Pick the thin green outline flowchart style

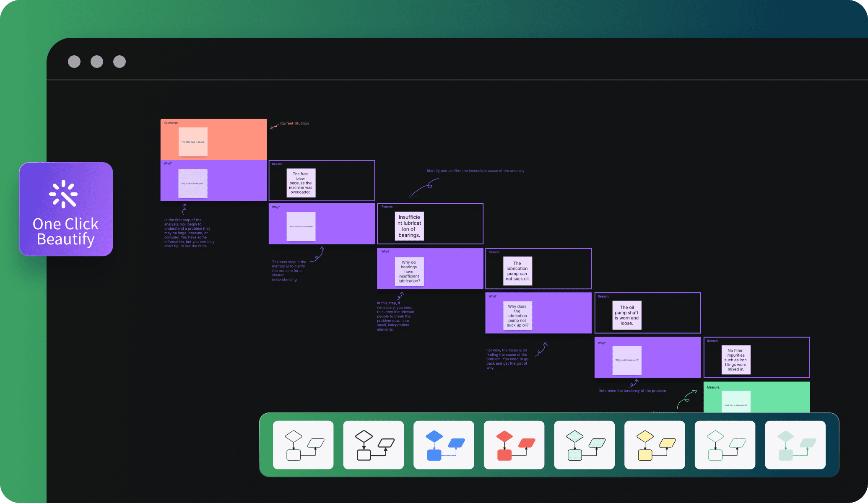[725, 445]
